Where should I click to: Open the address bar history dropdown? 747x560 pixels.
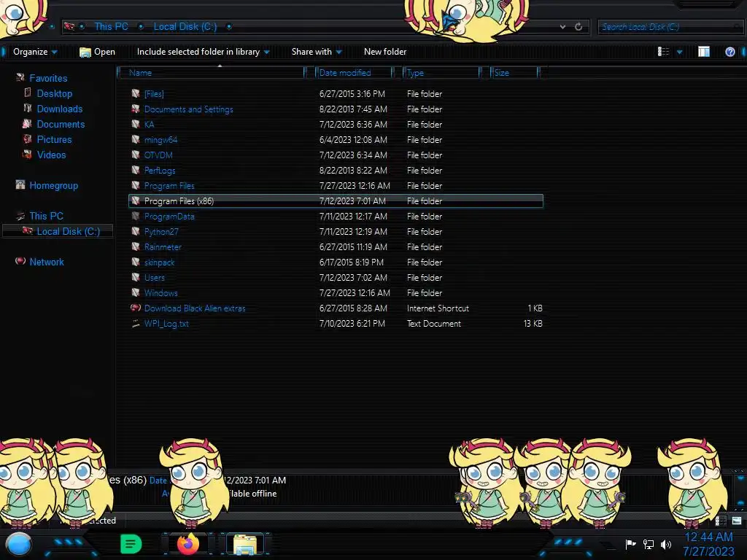coord(562,27)
